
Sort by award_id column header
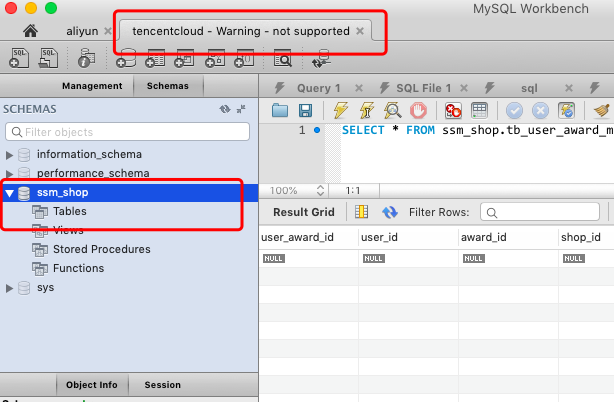pyautogui.click(x=484, y=237)
